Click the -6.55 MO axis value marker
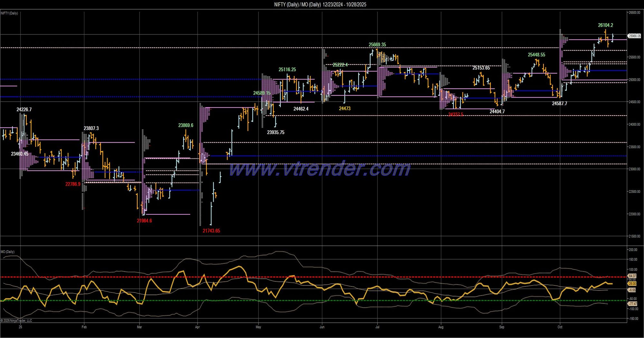The image size is (644, 338). (632, 290)
